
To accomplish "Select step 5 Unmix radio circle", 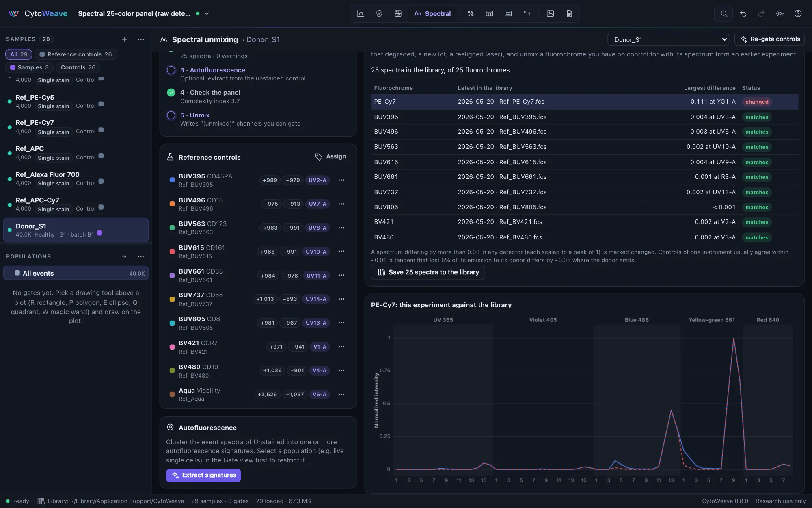I will (x=171, y=115).
